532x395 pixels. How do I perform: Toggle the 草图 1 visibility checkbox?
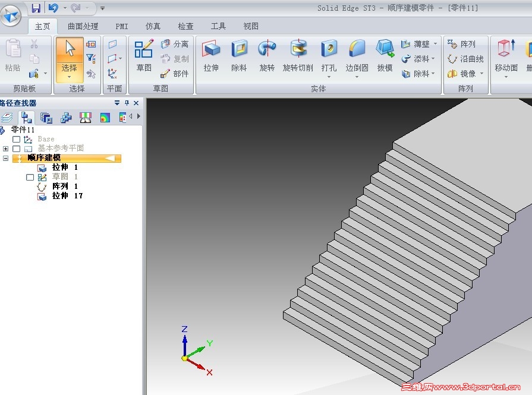click(x=30, y=177)
